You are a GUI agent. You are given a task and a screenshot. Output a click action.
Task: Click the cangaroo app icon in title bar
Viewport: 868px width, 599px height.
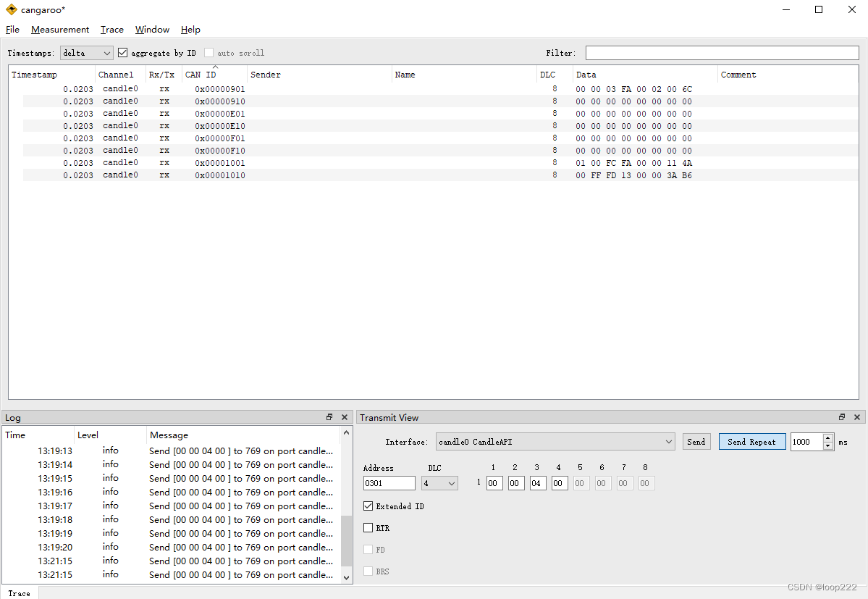pyautogui.click(x=11, y=9)
